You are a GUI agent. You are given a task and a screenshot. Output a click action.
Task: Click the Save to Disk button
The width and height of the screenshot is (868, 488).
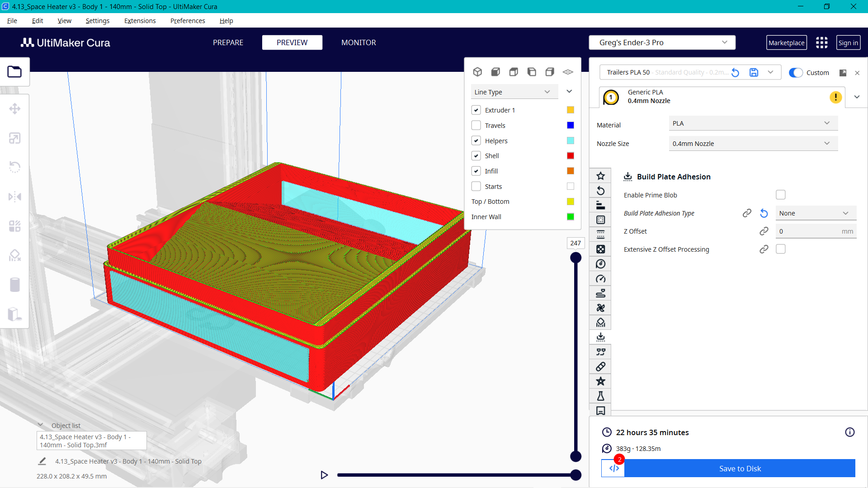point(740,469)
